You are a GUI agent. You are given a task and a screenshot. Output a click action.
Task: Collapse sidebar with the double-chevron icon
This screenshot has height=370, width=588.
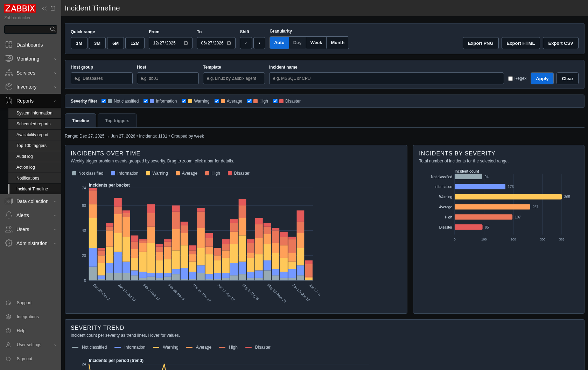44,8
